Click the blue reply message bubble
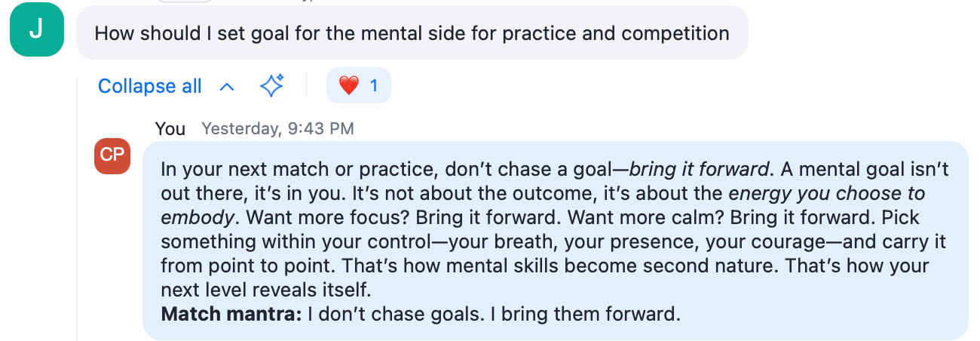This screenshot has width=980, height=341. [556, 241]
